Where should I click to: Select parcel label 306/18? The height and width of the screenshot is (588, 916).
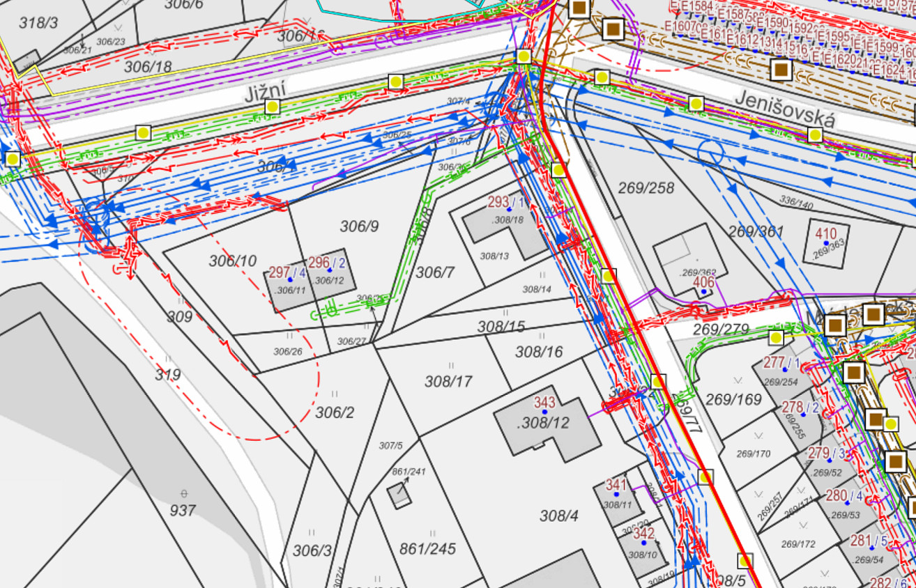(148, 67)
